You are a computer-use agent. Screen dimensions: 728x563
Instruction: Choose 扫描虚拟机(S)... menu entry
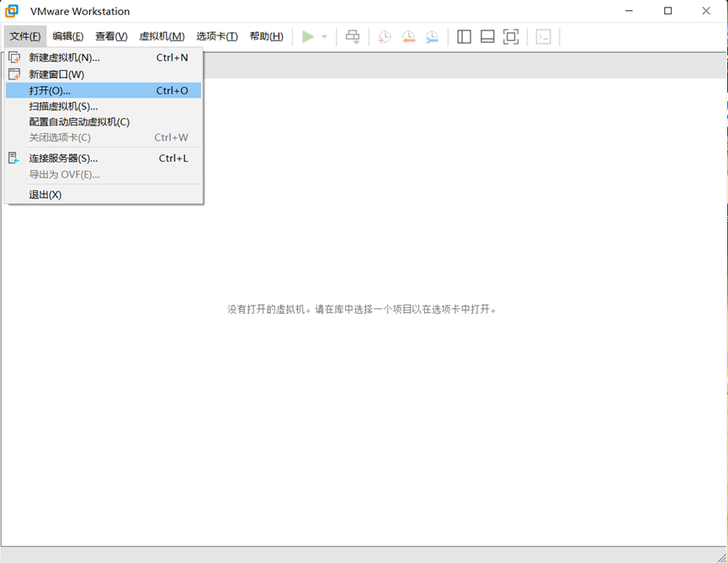pos(104,106)
